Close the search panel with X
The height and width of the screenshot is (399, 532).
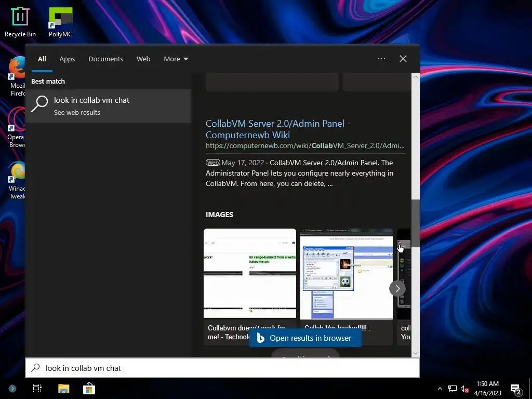tap(403, 59)
